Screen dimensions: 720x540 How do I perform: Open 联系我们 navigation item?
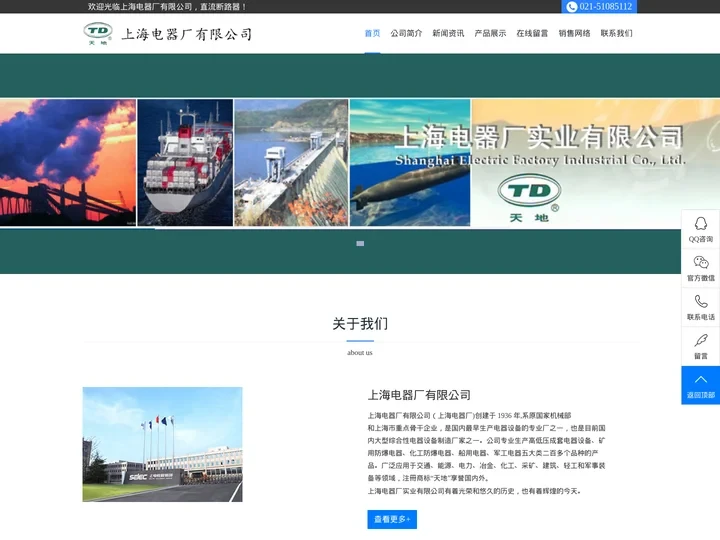617,33
